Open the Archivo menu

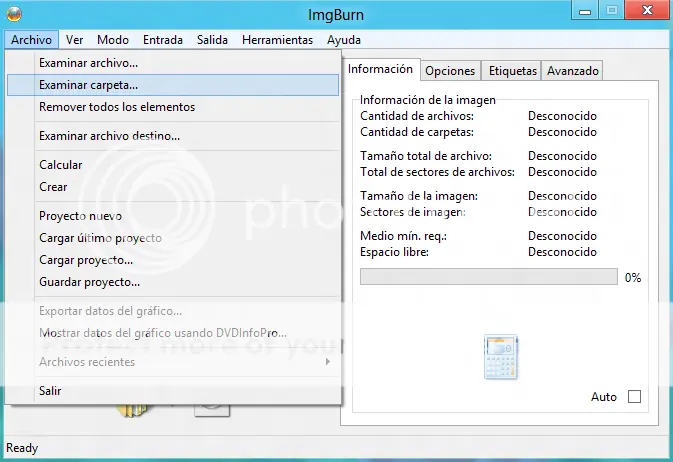pyautogui.click(x=31, y=40)
